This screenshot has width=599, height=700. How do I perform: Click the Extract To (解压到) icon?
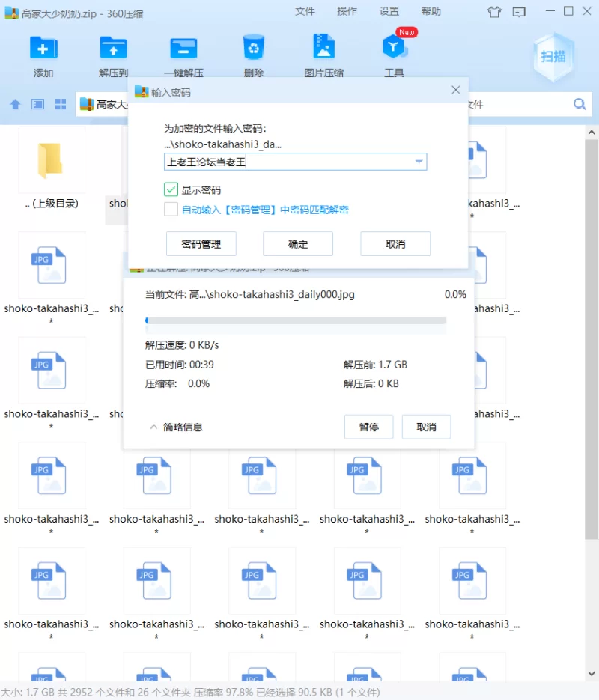113,49
